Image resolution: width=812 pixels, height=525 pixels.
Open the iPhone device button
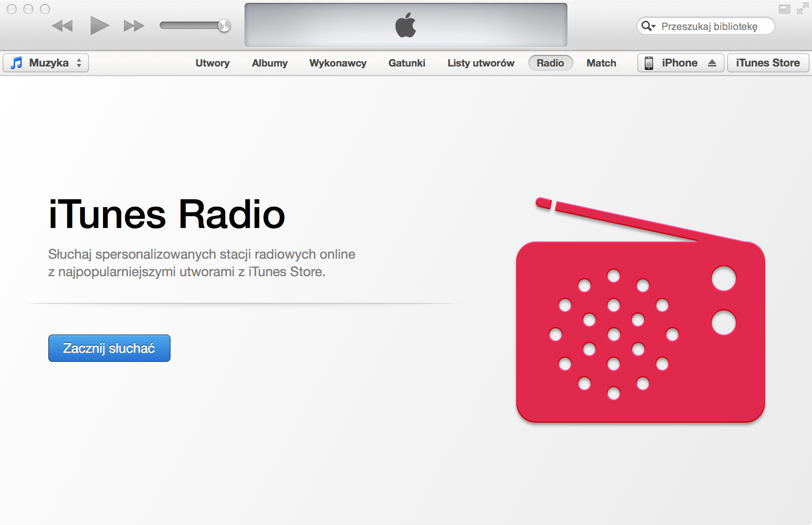[681, 63]
